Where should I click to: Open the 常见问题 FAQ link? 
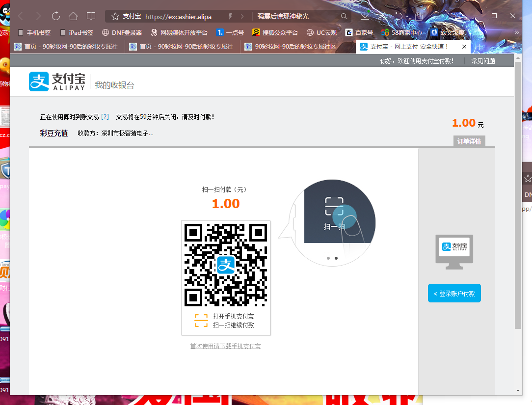[483, 61]
